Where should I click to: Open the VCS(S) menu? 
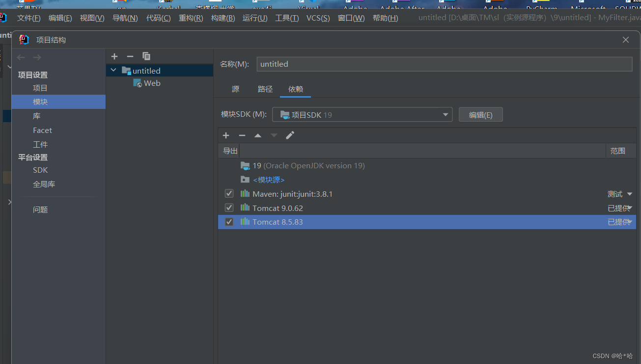point(318,18)
